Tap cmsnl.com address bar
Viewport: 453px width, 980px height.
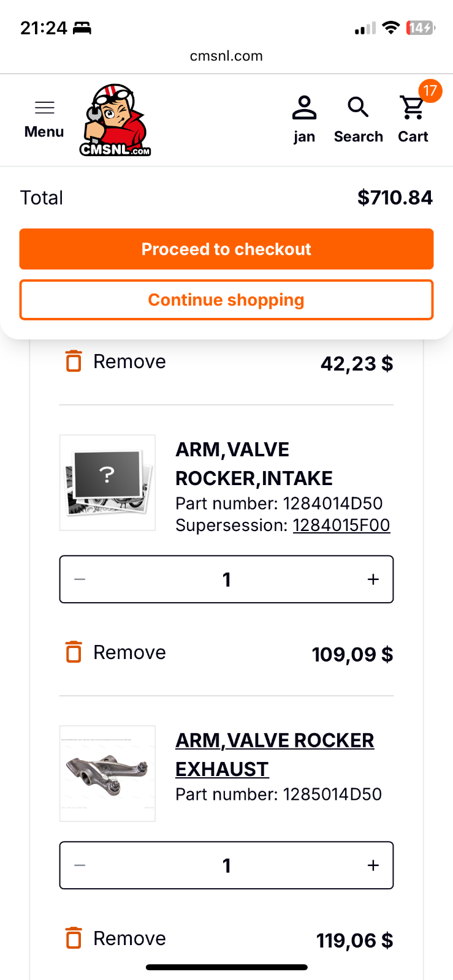pos(226,56)
